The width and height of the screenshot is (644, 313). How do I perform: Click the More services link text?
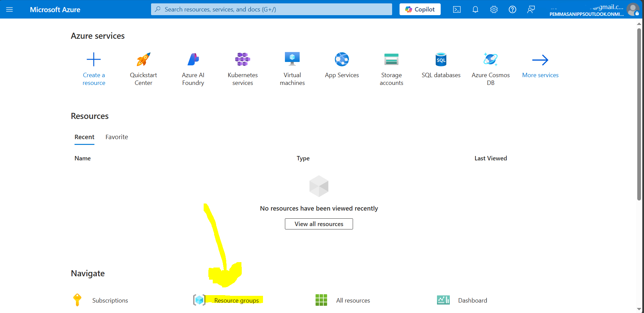(540, 75)
